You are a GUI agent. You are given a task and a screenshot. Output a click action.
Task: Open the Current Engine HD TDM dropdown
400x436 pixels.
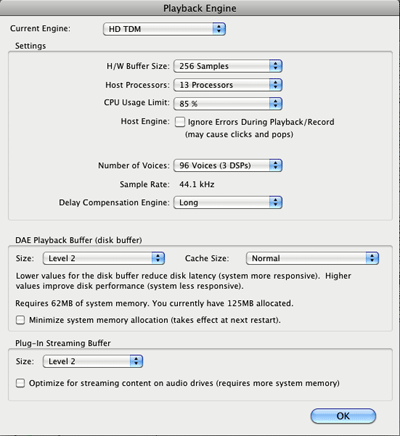click(x=164, y=29)
